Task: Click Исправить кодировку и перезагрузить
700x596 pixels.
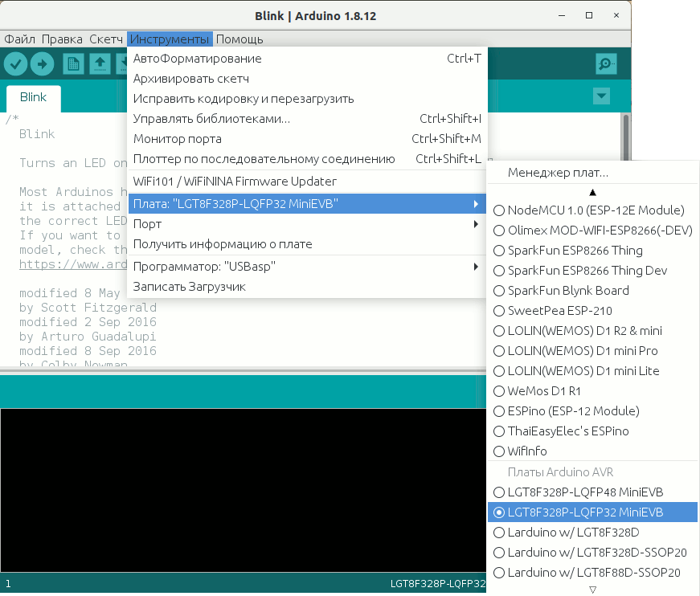Action: (x=307, y=99)
